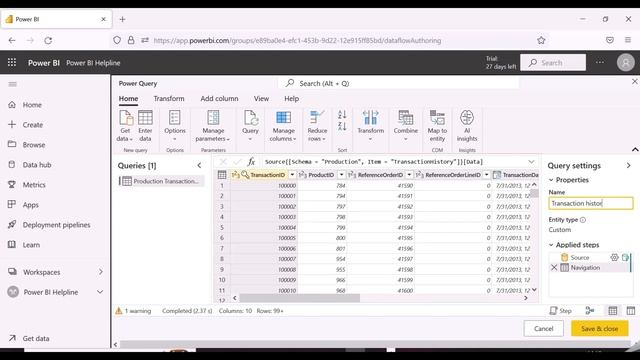
Task: Click the Power BI header Search box
Action: click(553, 62)
